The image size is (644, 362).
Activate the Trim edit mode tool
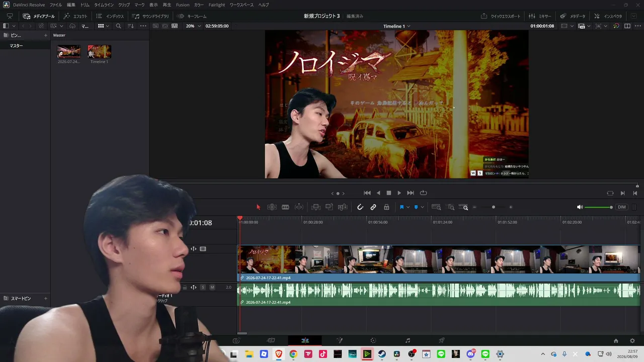[272, 207]
